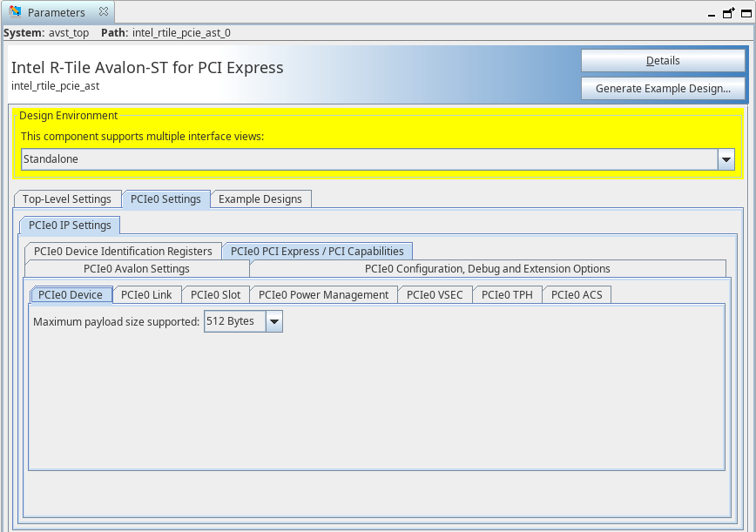Switch to Top-Level Settings tab
Viewport: 756px width, 532px height.
tap(67, 199)
